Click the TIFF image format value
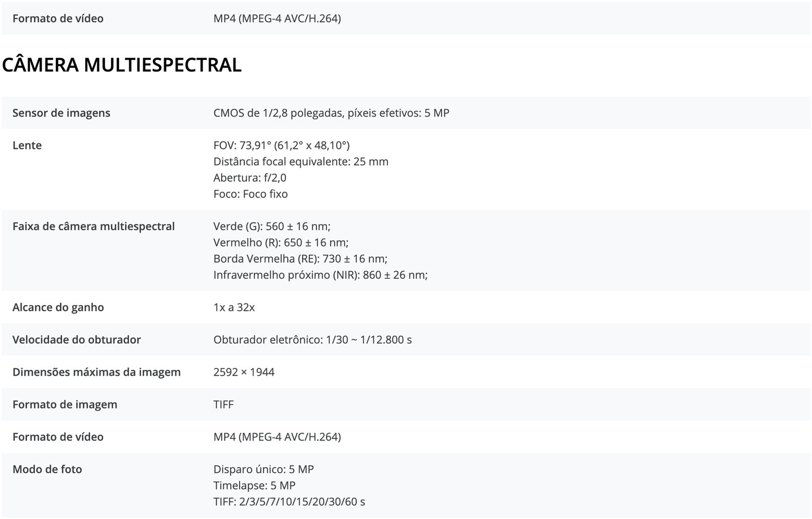The height and width of the screenshot is (519, 812). (223, 404)
